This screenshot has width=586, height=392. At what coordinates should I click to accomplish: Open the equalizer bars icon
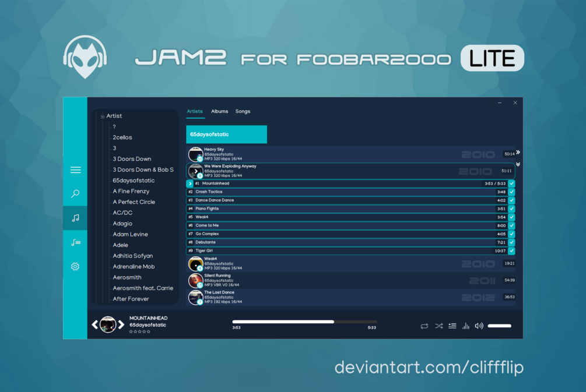click(466, 326)
